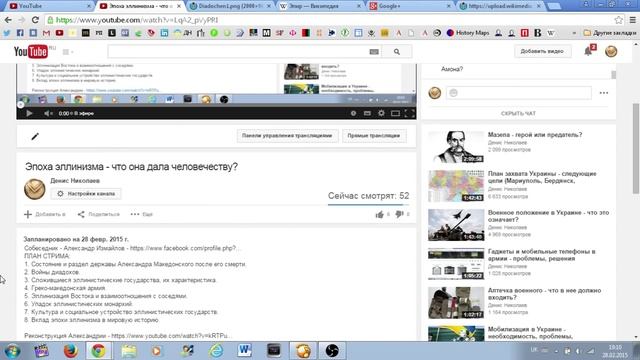Open the chat three-dots options menu
640x360 pixels.
pyautogui.click(x=604, y=93)
